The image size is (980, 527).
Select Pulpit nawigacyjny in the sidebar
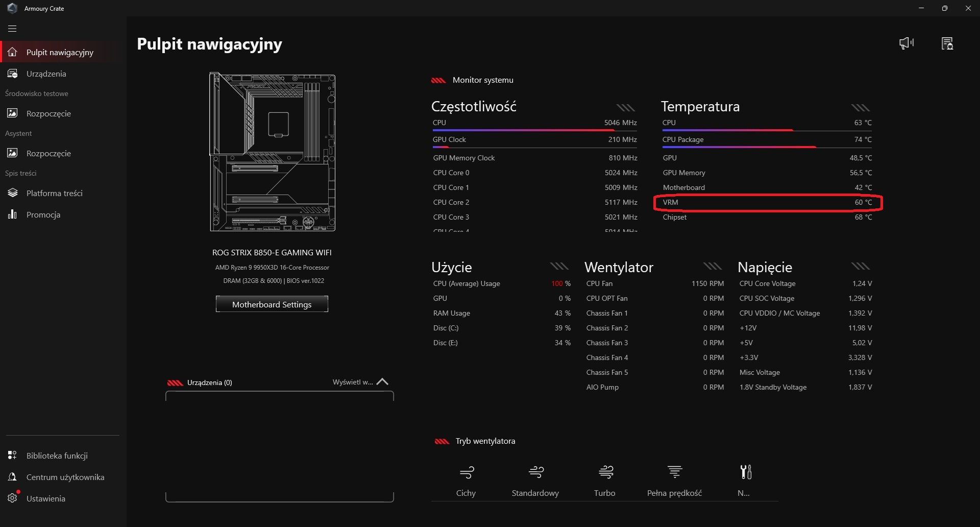[x=63, y=52]
